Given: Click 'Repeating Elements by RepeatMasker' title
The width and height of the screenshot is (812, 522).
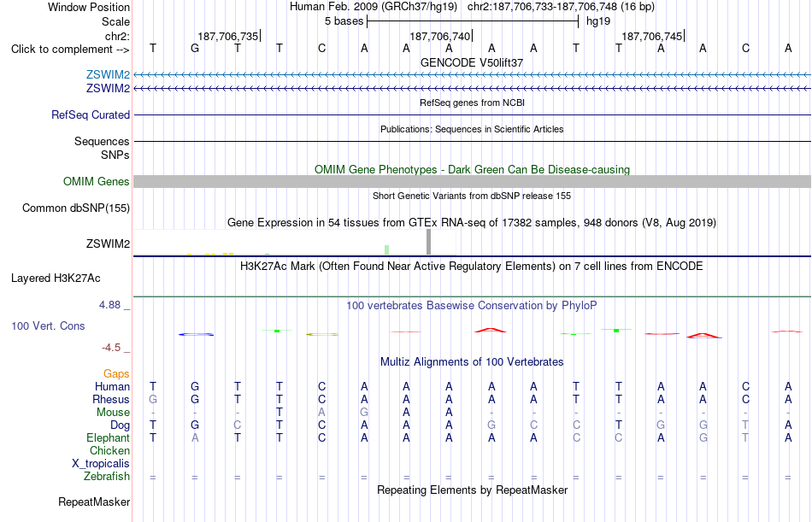Looking at the screenshot, I should [473, 490].
